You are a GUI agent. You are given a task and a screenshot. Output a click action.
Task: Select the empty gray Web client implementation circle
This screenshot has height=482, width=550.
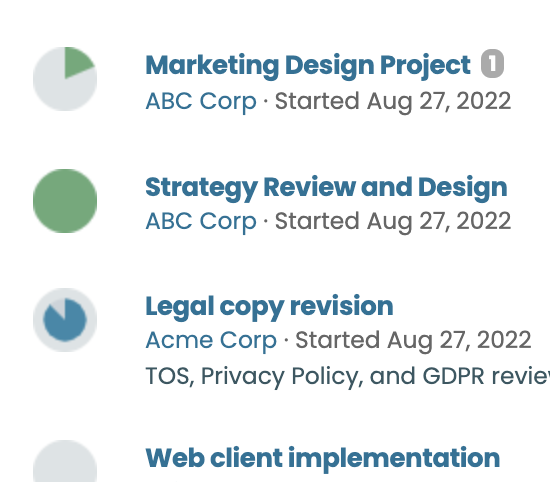(65, 461)
